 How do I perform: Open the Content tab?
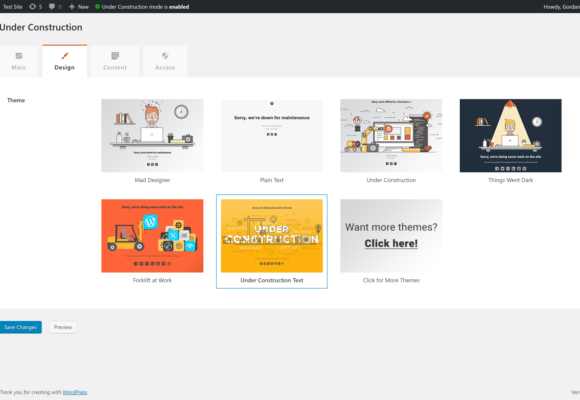[x=115, y=61]
